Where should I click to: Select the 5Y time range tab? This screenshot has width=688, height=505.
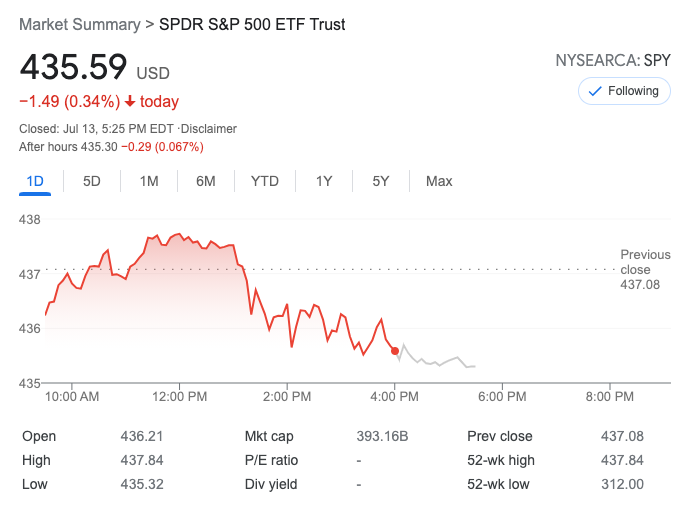tap(381, 181)
